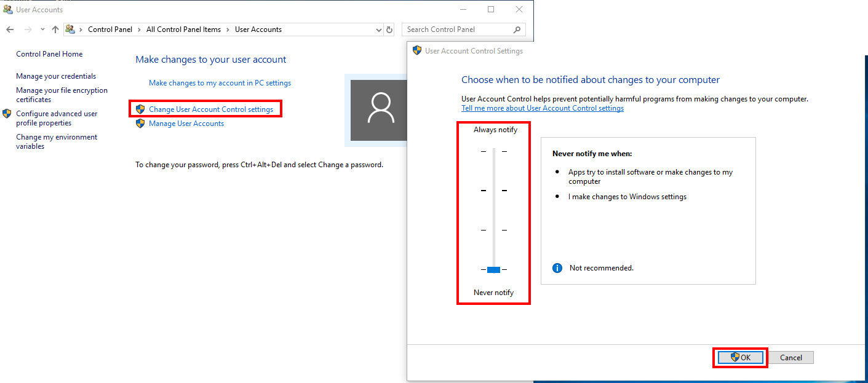
Task: Click the Forward navigation arrow
Action: click(x=28, y=30)
